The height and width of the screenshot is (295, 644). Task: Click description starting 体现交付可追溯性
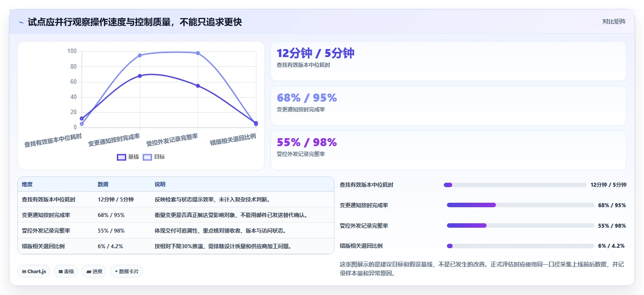click(x=220, y=231)
